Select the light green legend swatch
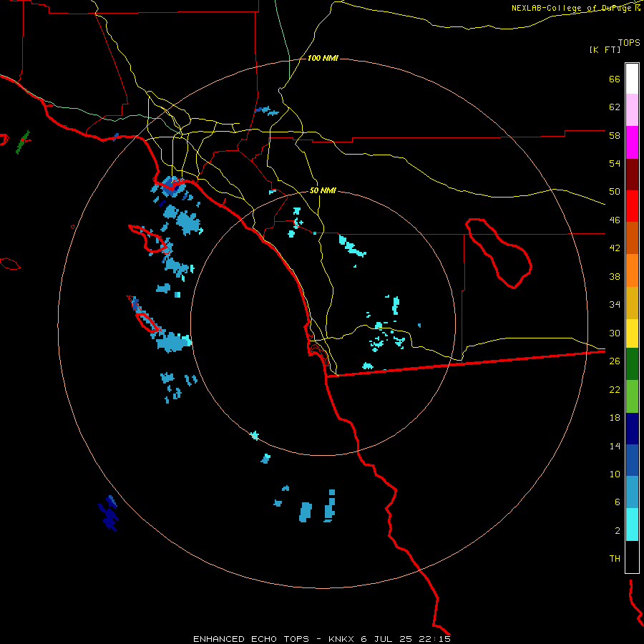Viewport: 644px width, 644px height. pos(632,396)
